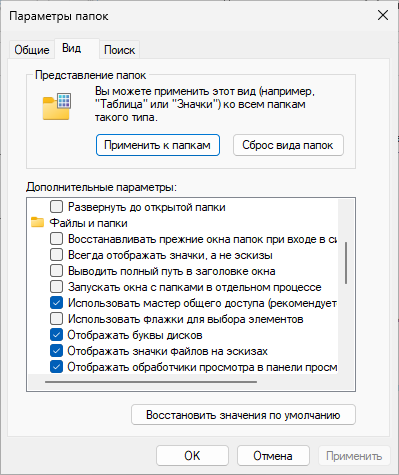
Task: Disable Отображать буквы дисков checkbox
Action: [56, 335]
